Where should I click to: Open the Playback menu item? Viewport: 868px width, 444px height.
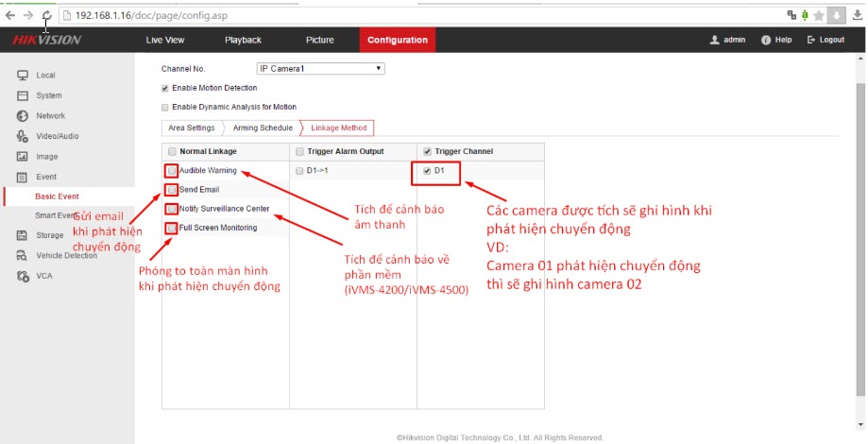tap(243, 40)
